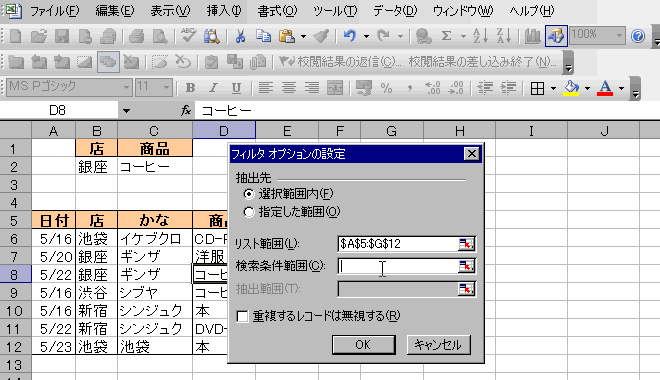Click the 検索条件範囲 input field
Screen dimensions: 660x380
point(398,266)
